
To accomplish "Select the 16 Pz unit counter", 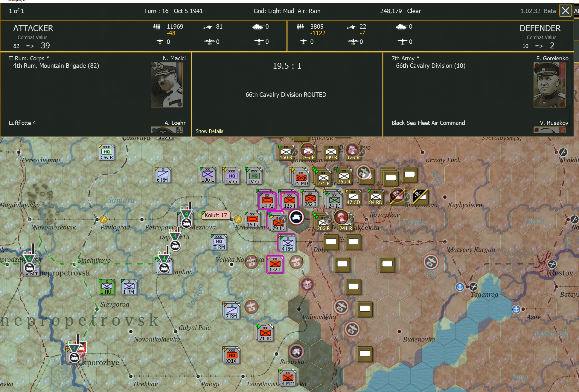I will pos(253,220).
